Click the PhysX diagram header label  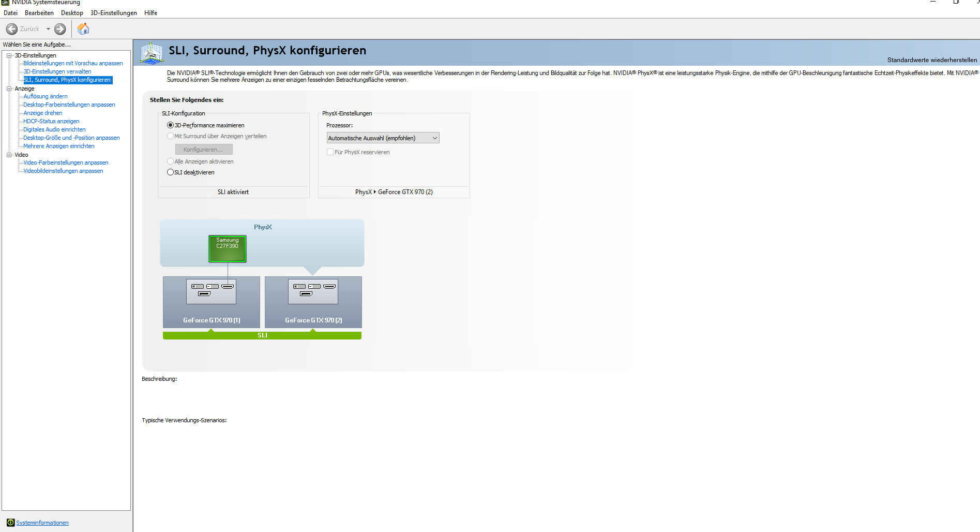263,227
